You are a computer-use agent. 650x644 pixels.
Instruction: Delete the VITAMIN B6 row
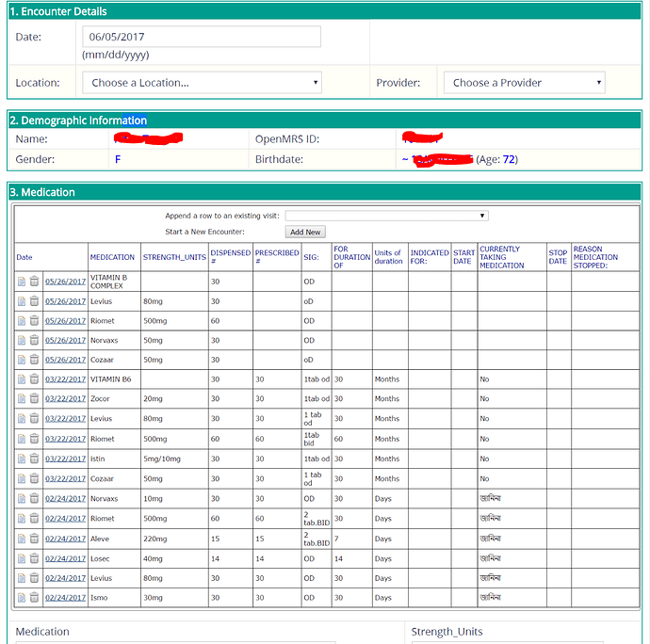[35, 378]
